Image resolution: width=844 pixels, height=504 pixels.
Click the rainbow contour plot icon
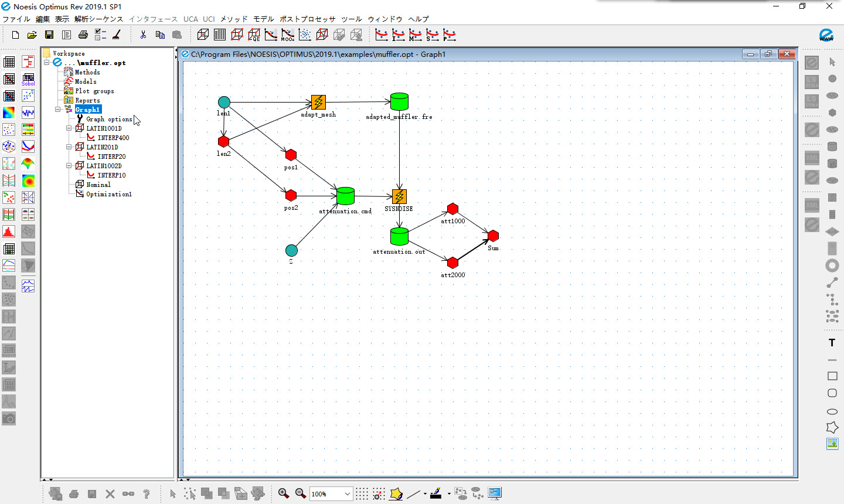point(9,113)
